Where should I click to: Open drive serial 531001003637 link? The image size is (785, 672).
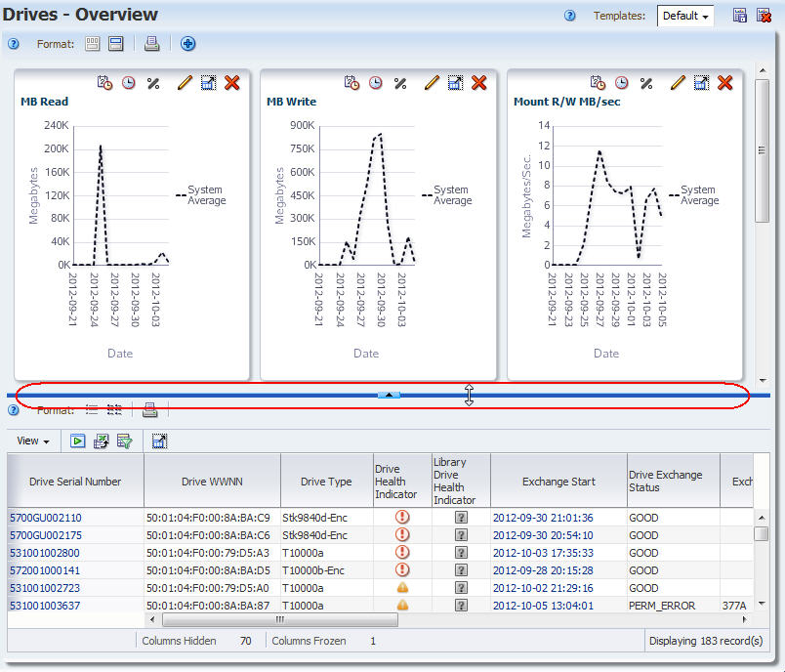pyautogui.click(x=46, y=606)
